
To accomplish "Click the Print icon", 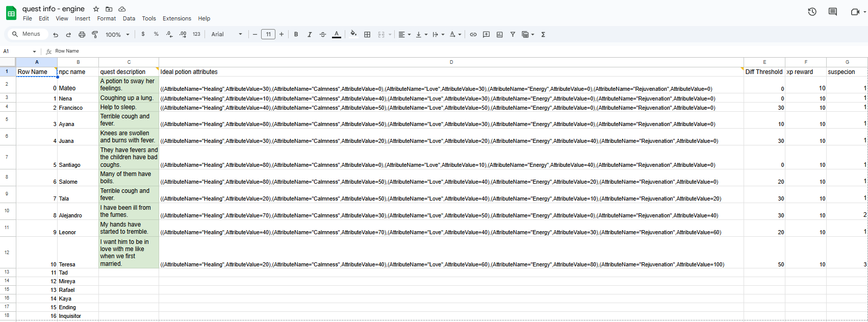I will point(82,35).
